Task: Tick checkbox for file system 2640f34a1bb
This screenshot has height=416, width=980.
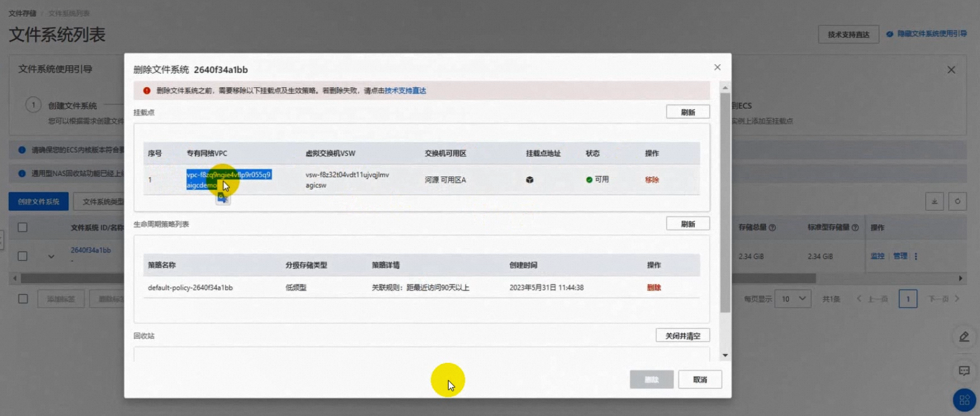Action: [x=22, y=256]
